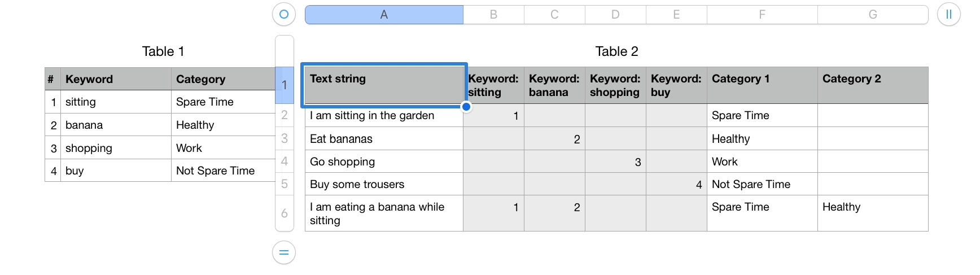The height and width of the screenshot is (275, 980).
Task: Select column B header
Action: click(x=493, y=15)
